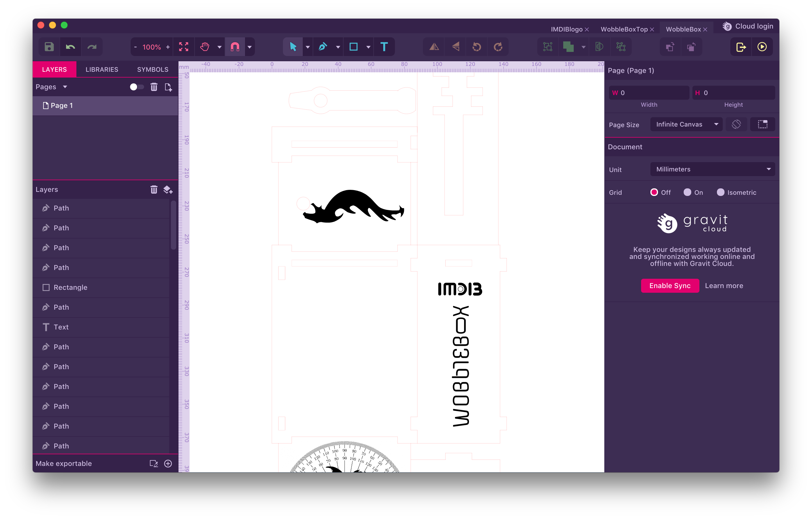Image resolution: width=812 pixels, height=519 pixels.
Task: Open shape tool variants dropdown
Action: tap(368, 47)
